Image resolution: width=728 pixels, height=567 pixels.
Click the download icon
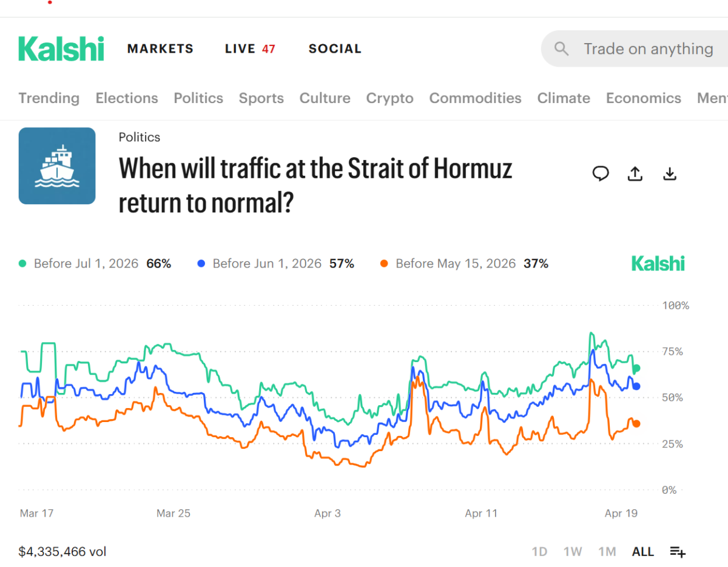[x=669, y=174]
